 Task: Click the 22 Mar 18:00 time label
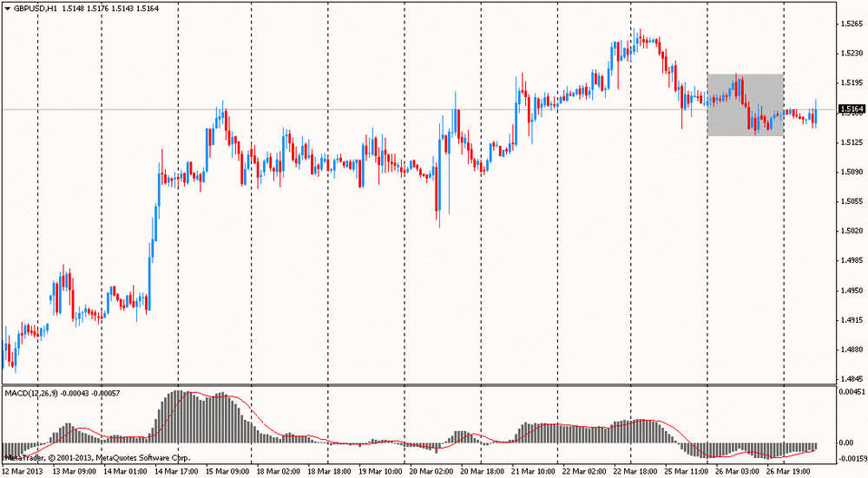pyautogui.click(x=635, y=471)
